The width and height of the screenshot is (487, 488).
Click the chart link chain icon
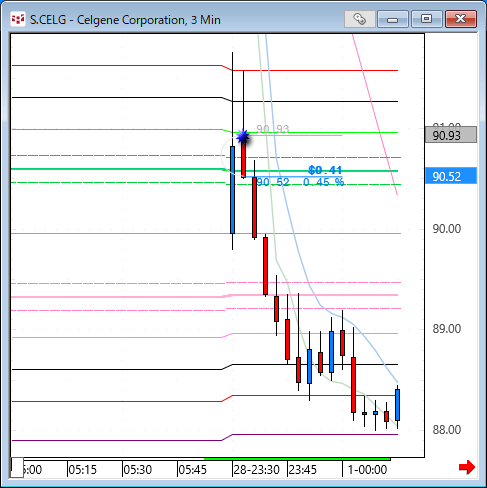[359, 19]
